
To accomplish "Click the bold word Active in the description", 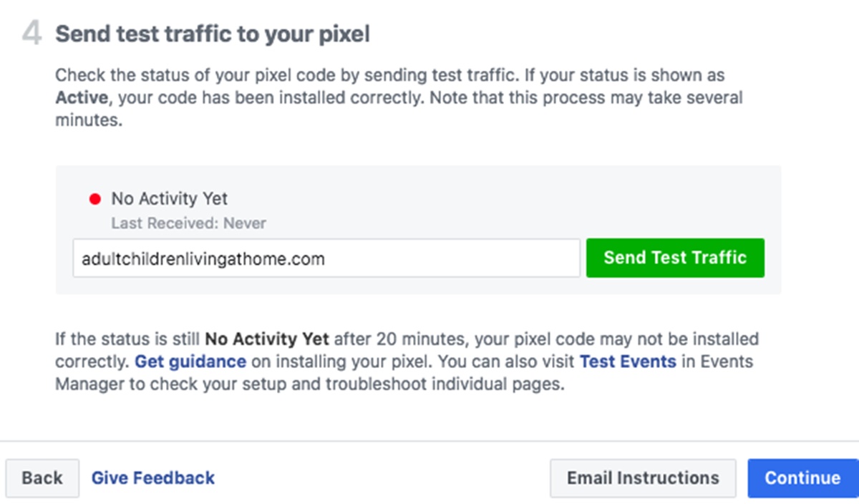I will (x=81, y=97).
